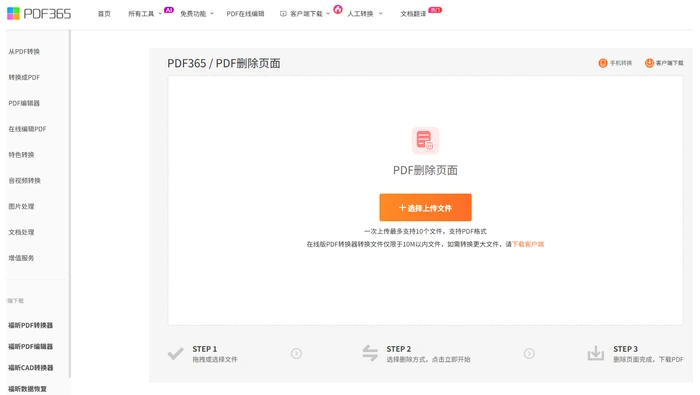Open the orange 下载客户端 link
Image resolution: width=700 pixels, height=395 pixels.
(x=528, y=244)
